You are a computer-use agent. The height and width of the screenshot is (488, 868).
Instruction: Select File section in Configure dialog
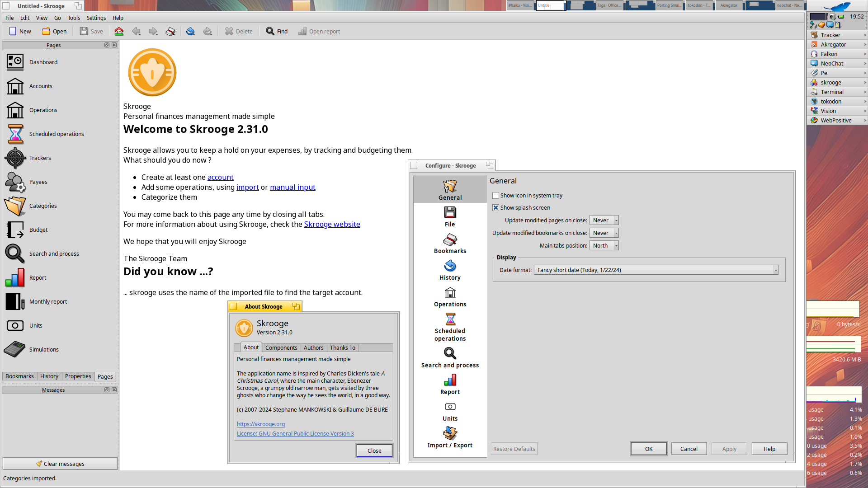pyautogui.click(x=450, y=216)
